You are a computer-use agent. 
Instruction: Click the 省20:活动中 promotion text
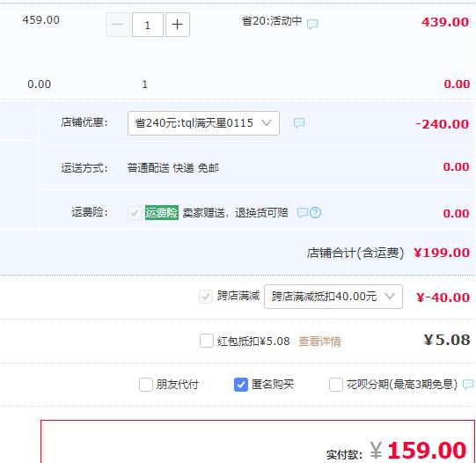[272, 21]
